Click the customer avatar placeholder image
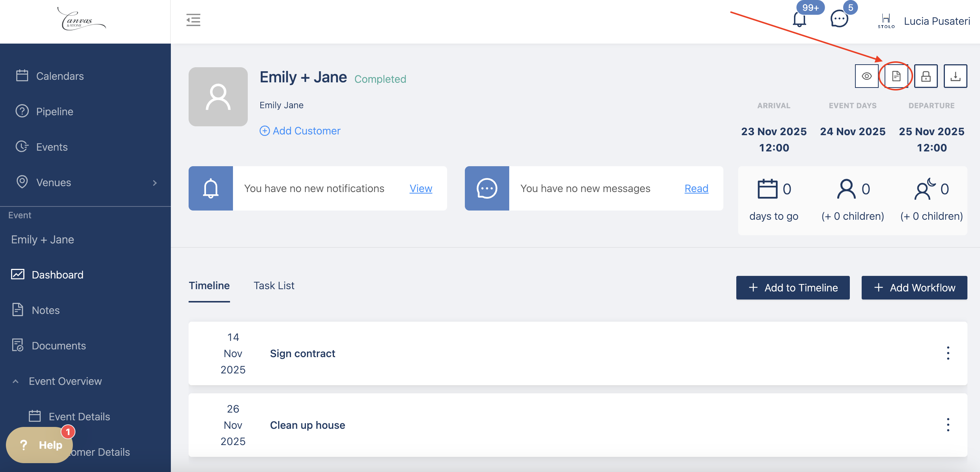The height and width of the screenshot is (472, 980). 218,96
